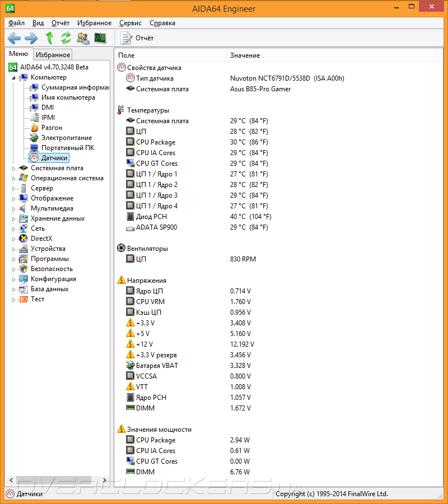This screenshot has height=504, width=448.
Task: Open the Избранное menu in menu bar
Action: click(94, 23)
